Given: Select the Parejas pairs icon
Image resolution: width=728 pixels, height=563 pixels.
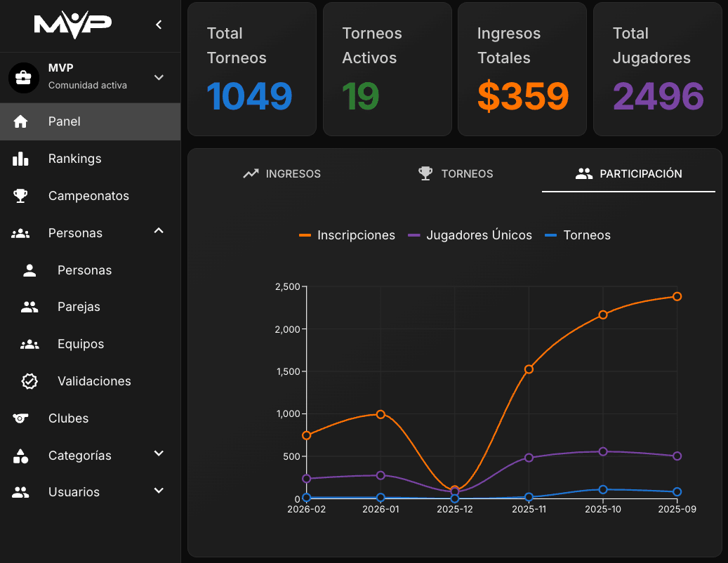Looking at the screenshot, I should click(29, 306).
